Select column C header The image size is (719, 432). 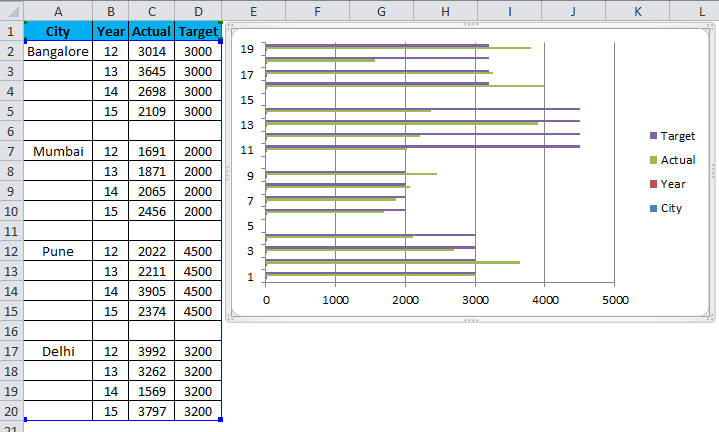[152, 11]
